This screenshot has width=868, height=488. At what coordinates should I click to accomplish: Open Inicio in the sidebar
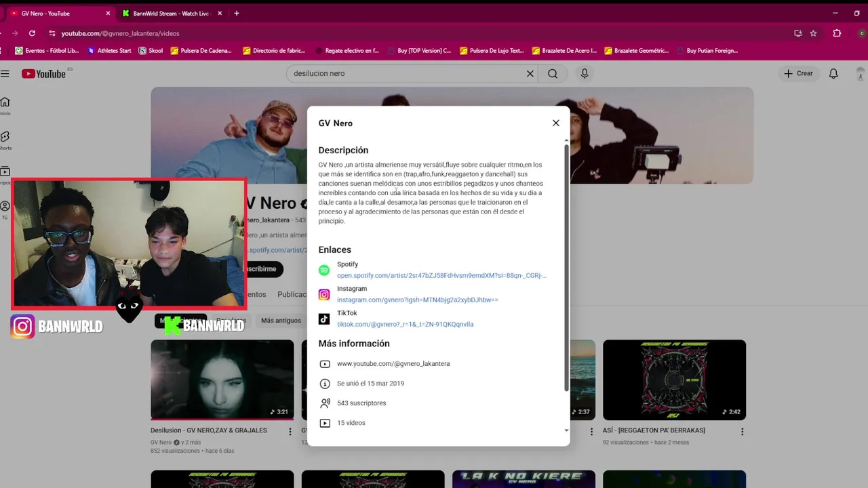click(5, 106)
